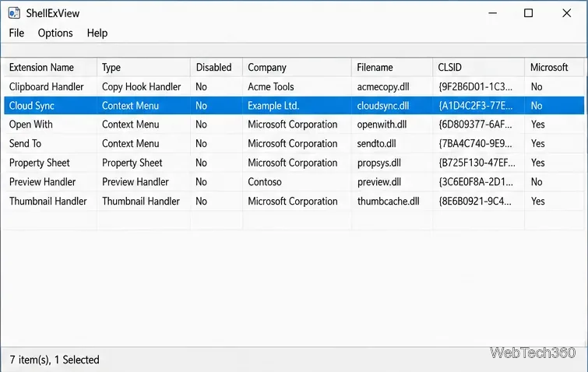Click CLSID {7BA4C740-9E9... cell
The height and width of the screenshot is (372, 588).
click(475, 143)
